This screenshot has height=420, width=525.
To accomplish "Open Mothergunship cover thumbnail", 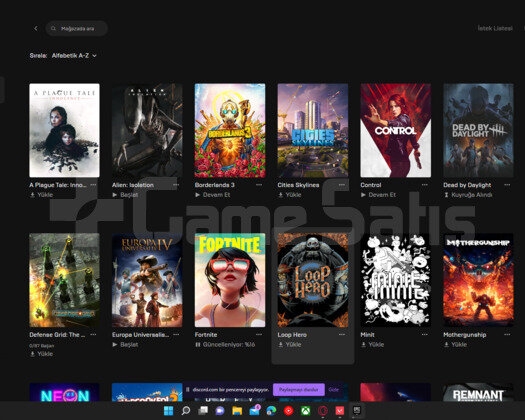I will [x=478, y=280].
